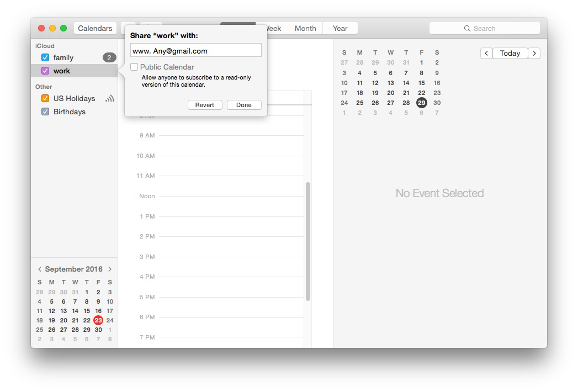
Task: Toggle the Birthdays calendar checkbox
Action: [45, 112]
